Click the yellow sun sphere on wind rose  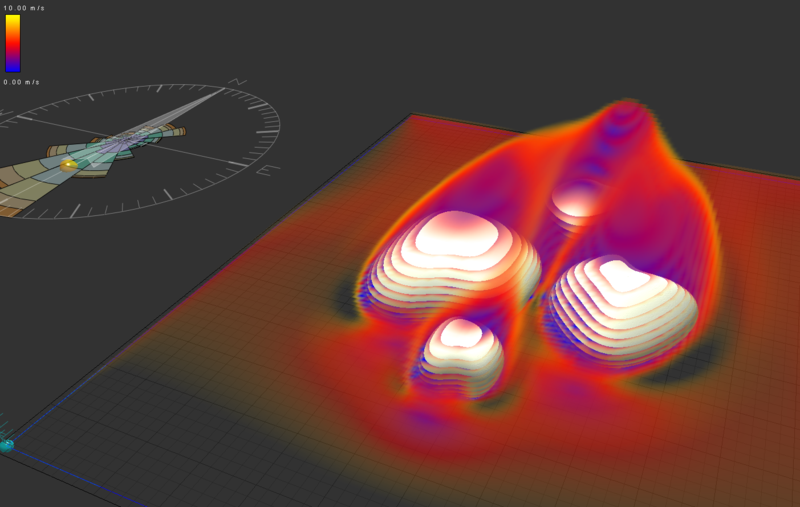(68, 165)
